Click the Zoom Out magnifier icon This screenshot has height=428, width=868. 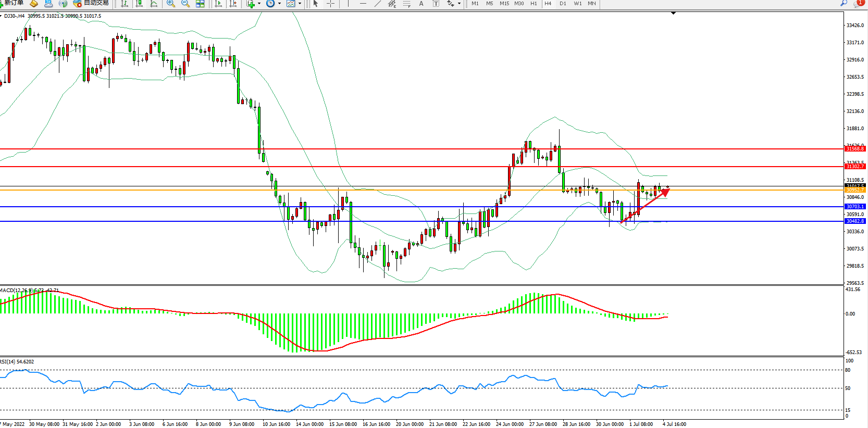pos(185,4)
